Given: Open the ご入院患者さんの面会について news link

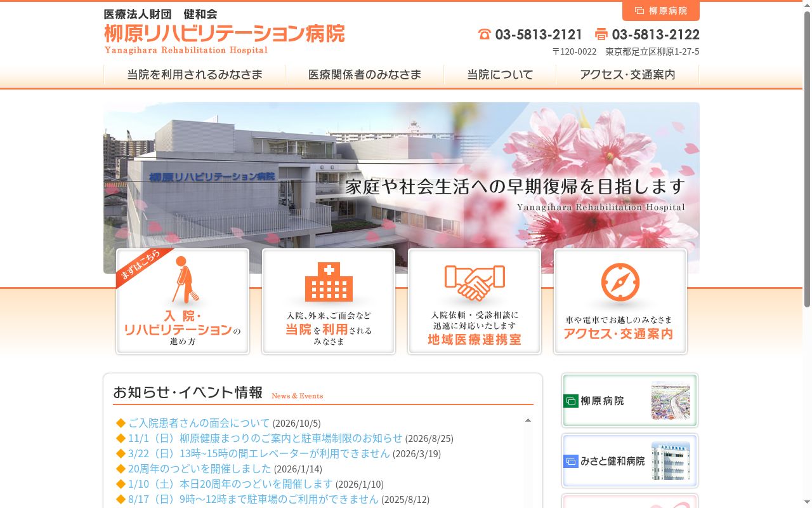Looking at the screenshot, I should click(x=199, y=423).
